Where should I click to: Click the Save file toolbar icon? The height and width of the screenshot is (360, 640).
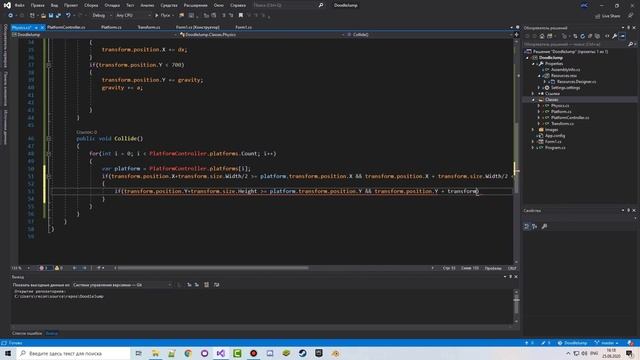pos(51,16)
